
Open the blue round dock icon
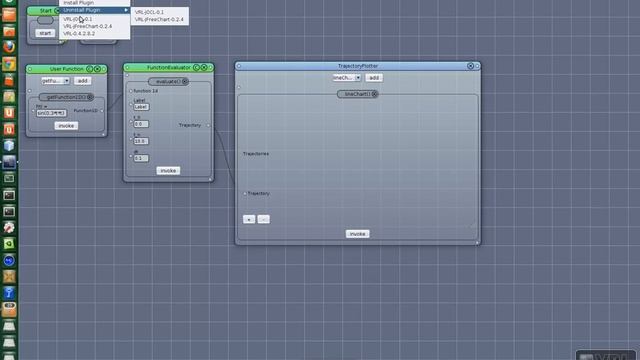9,260
